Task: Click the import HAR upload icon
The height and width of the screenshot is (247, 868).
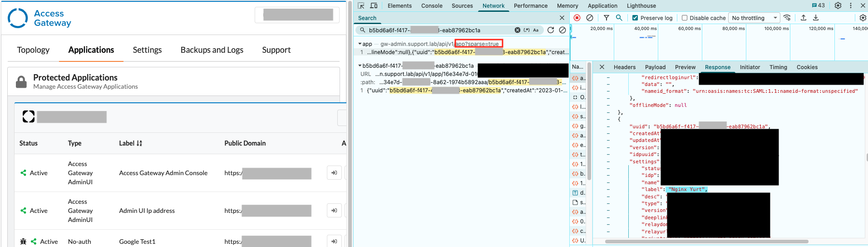Action: click(x=804, y=18)
